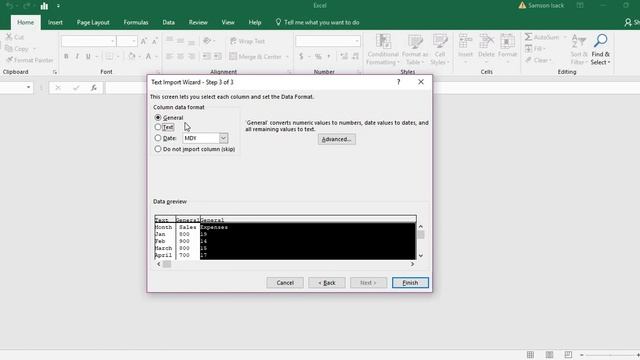Switch to Normal view in status bar
Screen dimensions: 640x360
point(530,354)
